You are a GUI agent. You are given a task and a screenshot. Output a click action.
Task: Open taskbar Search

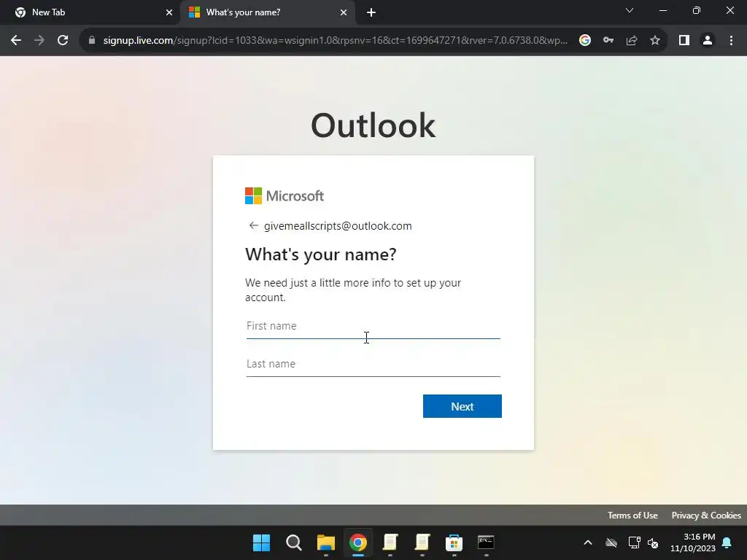click(293, 542)
